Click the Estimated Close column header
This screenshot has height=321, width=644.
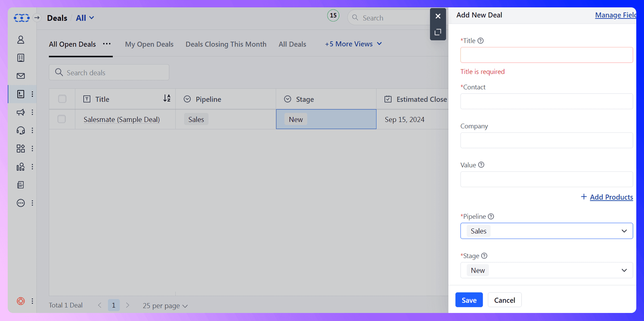tap(412, 99)
